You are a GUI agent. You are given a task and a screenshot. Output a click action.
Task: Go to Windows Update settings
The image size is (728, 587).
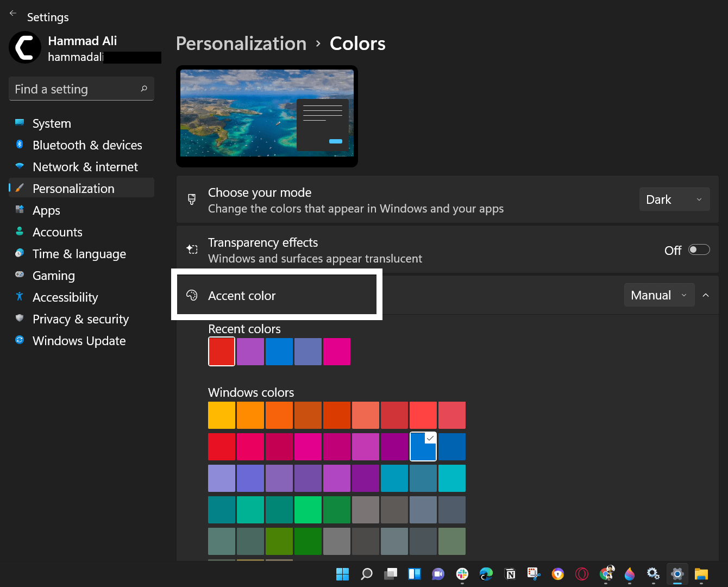(79, 341)
